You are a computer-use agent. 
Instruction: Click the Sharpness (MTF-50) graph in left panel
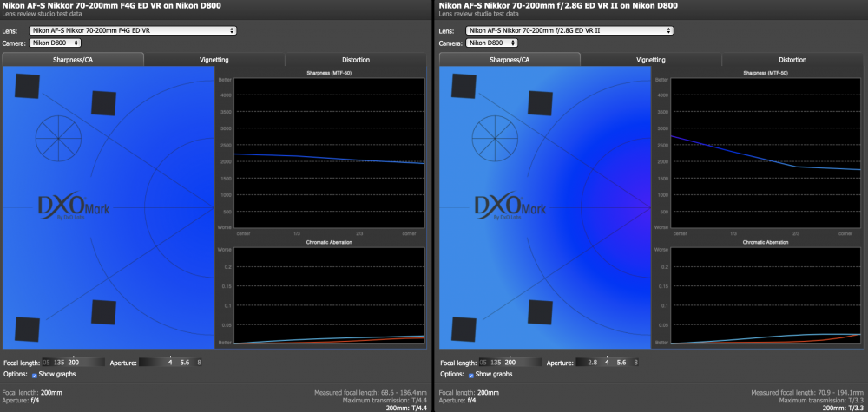point(329,153)
